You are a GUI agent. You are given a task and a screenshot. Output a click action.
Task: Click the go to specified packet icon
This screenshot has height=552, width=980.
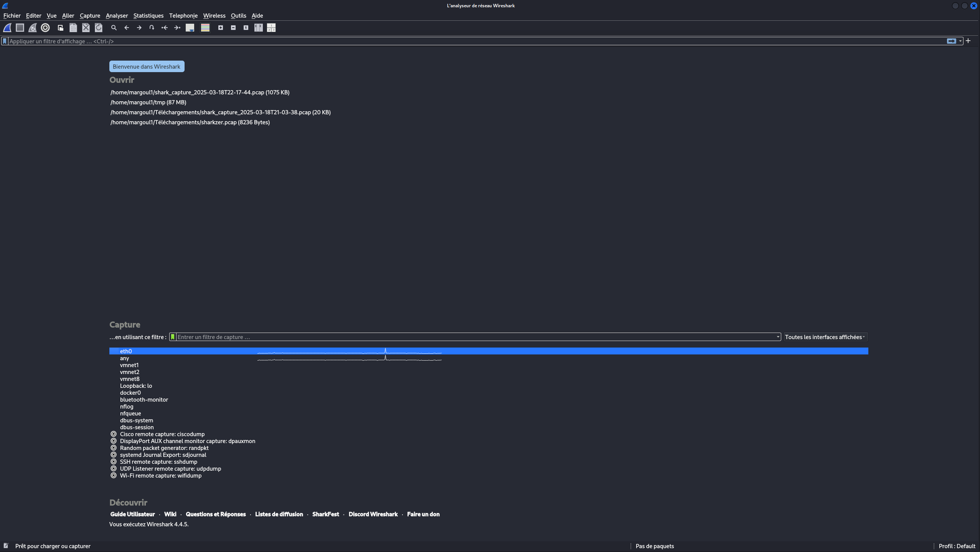(x=152, y=28)
